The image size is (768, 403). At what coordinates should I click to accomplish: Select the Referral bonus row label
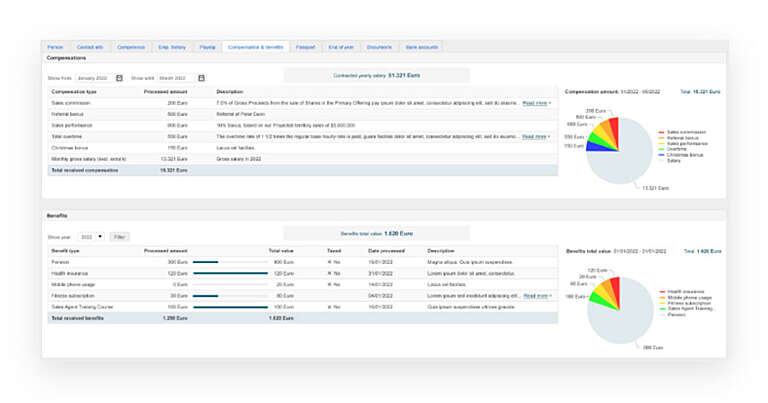pyautogui.click(x=68, y=114)
